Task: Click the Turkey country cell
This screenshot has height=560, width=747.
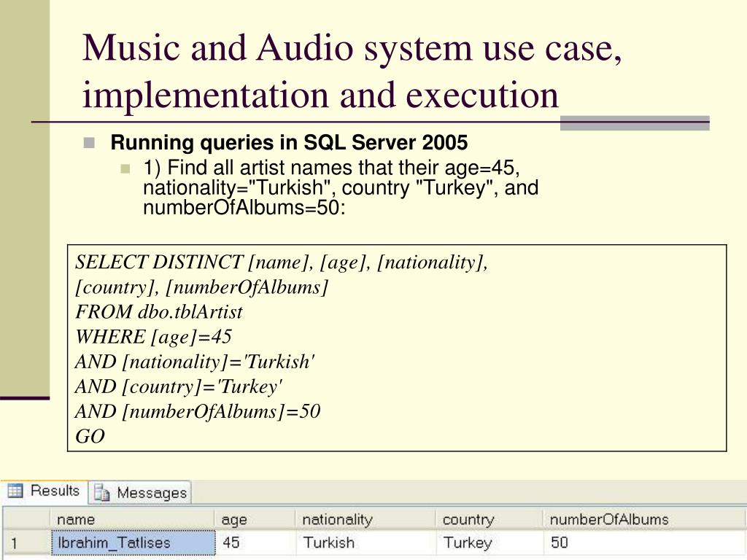Action: [489, 542]
